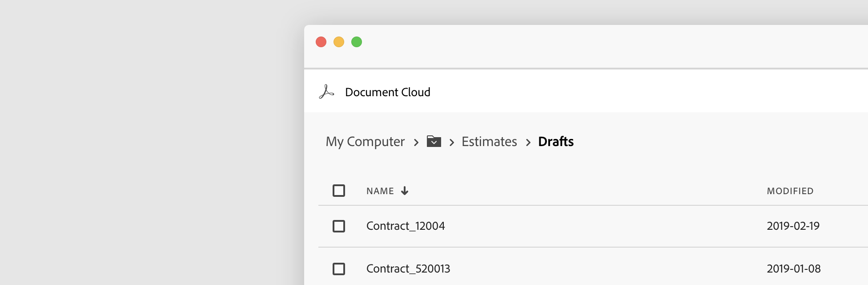Sort by the MODIFIED column header
This screenshot has width=868, height=285.
(790, 191)
